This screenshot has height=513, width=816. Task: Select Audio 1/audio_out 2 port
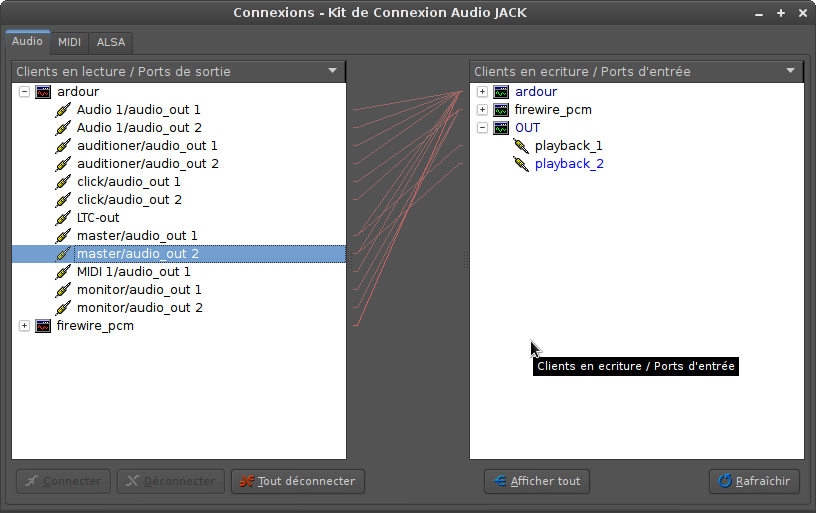coord(139,128)
